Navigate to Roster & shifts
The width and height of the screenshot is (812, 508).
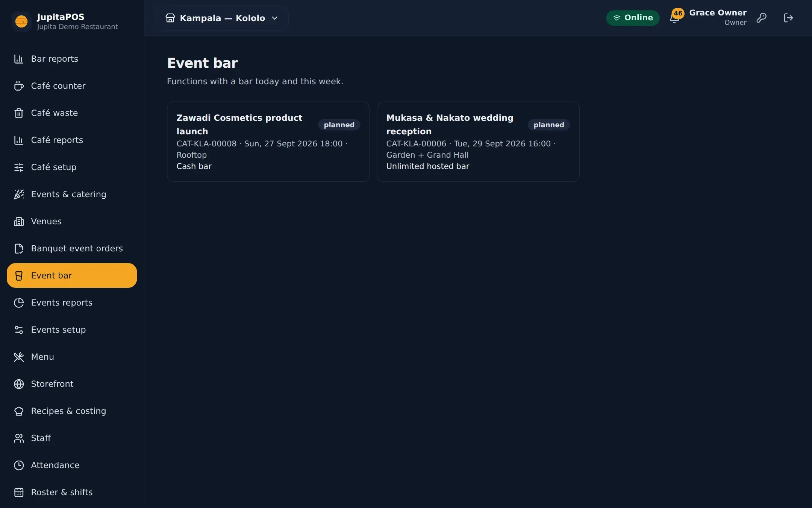click(72, 493)
